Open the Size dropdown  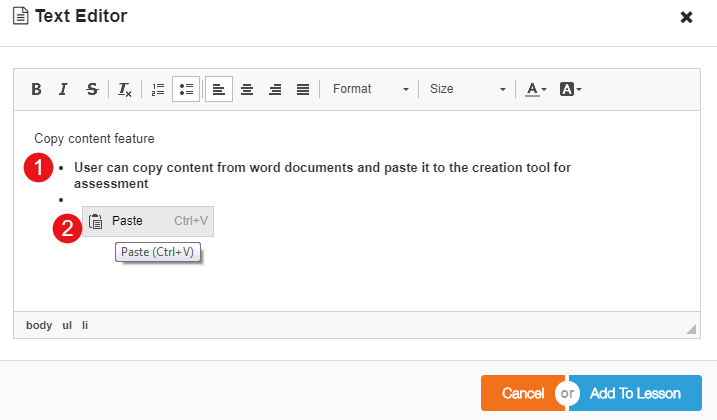tap(467, 89)
